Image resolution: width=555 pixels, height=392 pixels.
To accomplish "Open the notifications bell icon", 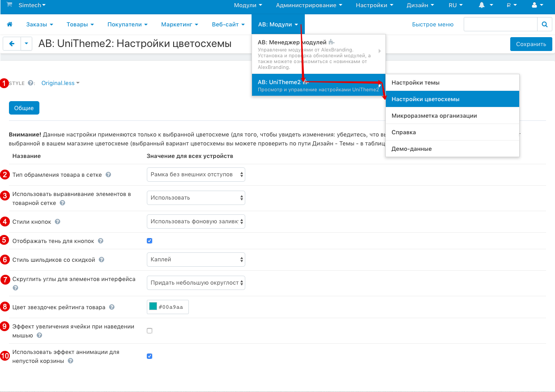I will 482,5.
